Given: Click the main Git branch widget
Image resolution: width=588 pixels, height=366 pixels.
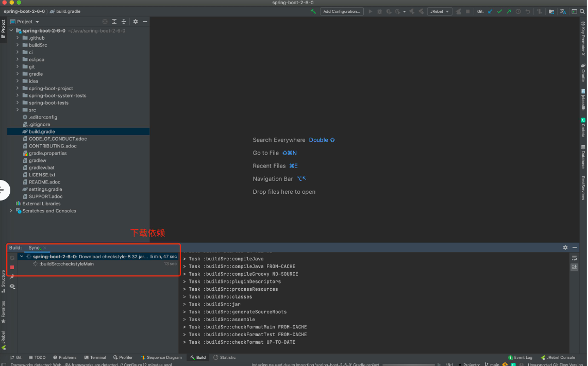Looking at the screenshot, I should 492,364.
